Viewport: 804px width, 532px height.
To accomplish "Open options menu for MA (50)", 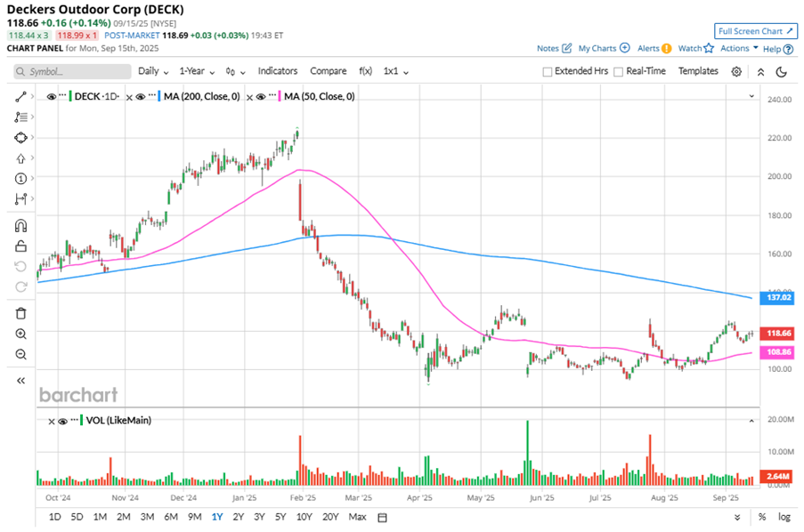I will click(x=272, y=95).
